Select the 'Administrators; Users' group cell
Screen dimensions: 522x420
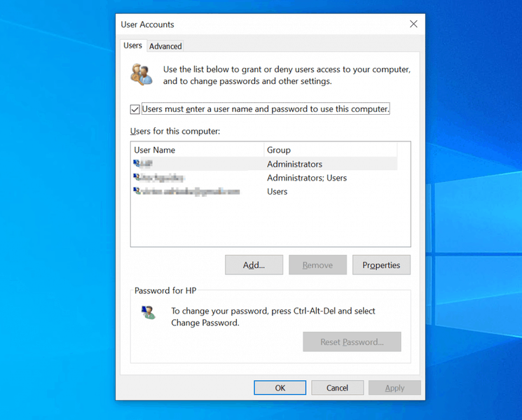pos(307,178)
